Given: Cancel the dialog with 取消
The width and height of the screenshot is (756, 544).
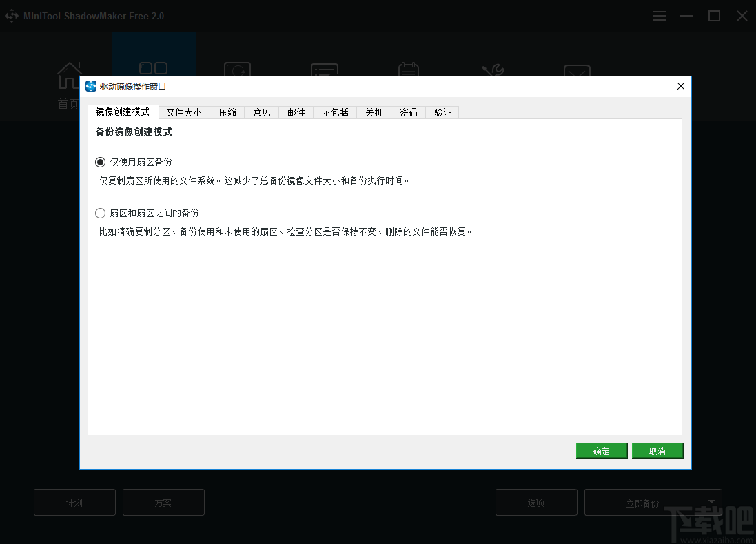Looking at the screenshot, I should tap(657, 450).
